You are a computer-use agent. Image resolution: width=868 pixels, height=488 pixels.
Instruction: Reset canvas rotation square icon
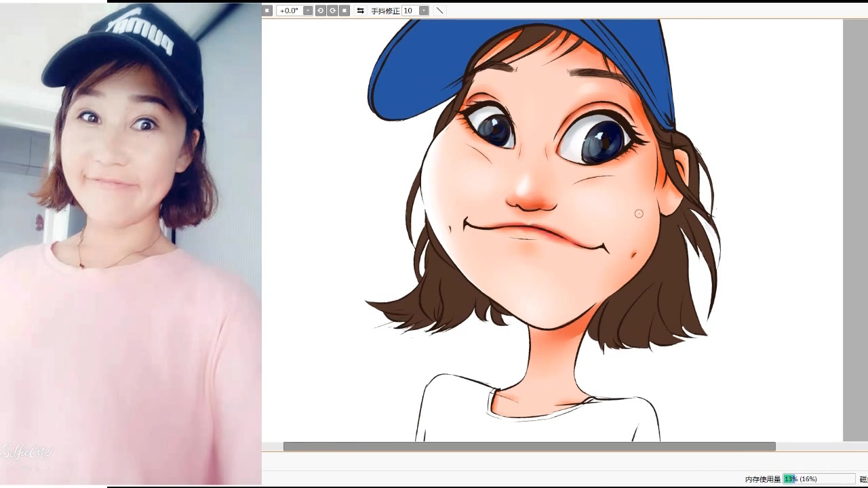pyautogui.click(x=344, y=11)
